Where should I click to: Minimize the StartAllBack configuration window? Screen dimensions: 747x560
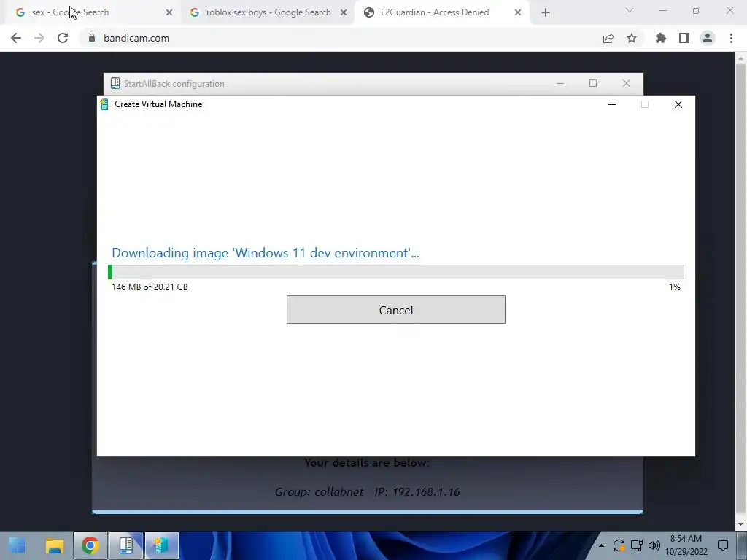[560, 83]
